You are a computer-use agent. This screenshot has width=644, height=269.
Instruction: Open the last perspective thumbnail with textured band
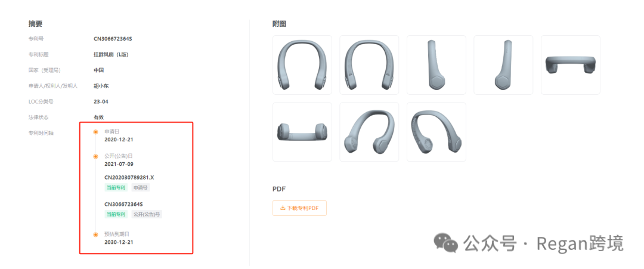click(436, 132)
